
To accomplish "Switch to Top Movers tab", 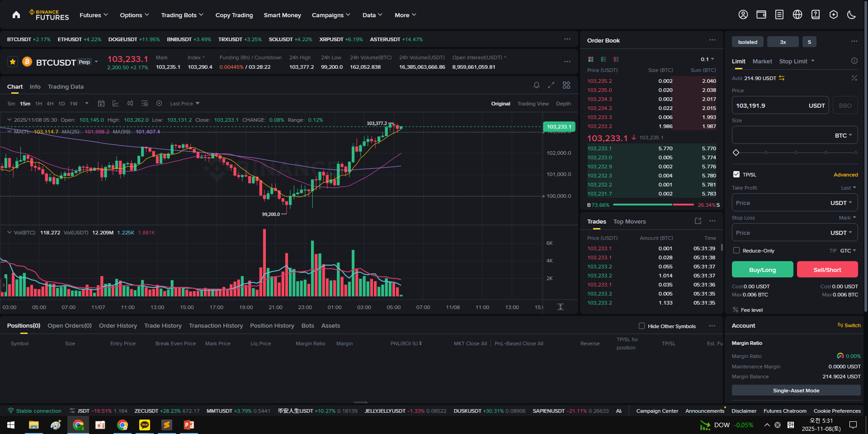I will pyautogui.click(x=629, y=221).
